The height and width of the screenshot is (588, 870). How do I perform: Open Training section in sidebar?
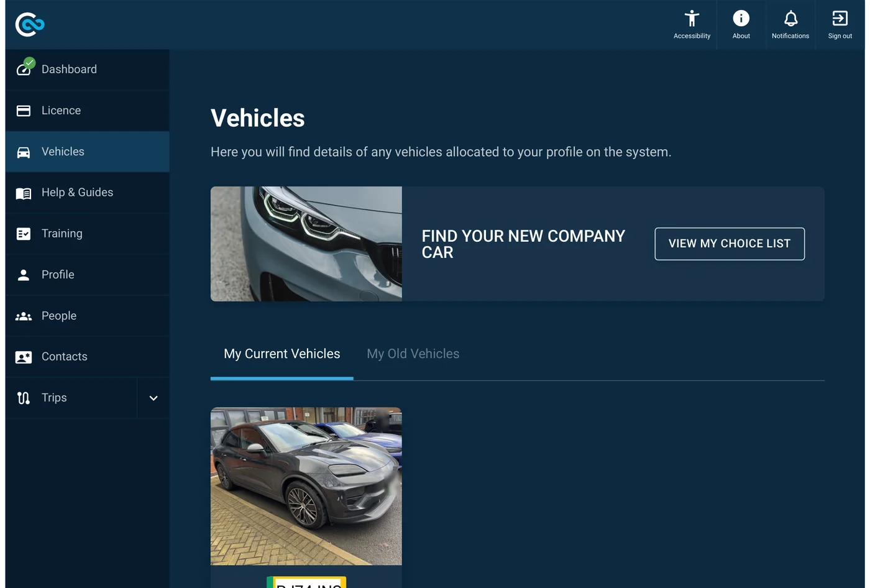pos(88,234)
